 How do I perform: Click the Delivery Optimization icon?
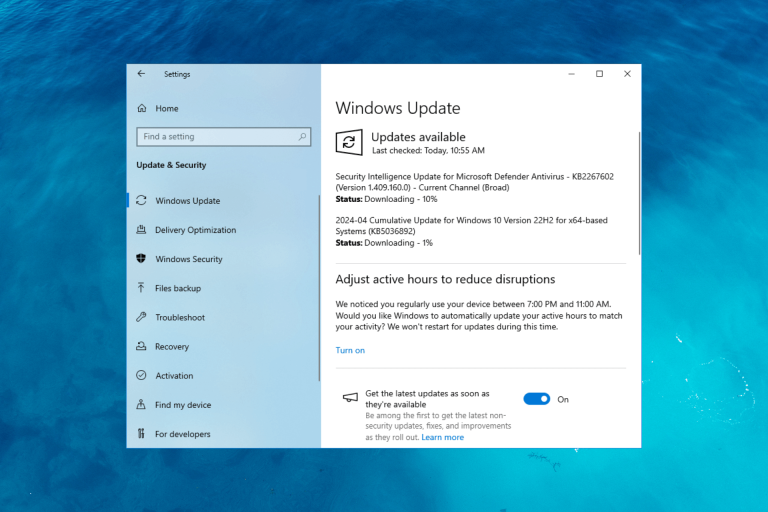pos(141,229)
